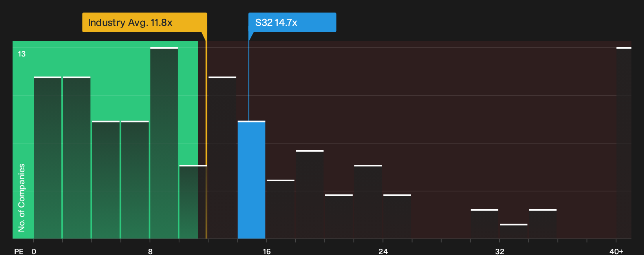Click the Industry Avg. 11.8x yellow label

click(x=145, y=22)
